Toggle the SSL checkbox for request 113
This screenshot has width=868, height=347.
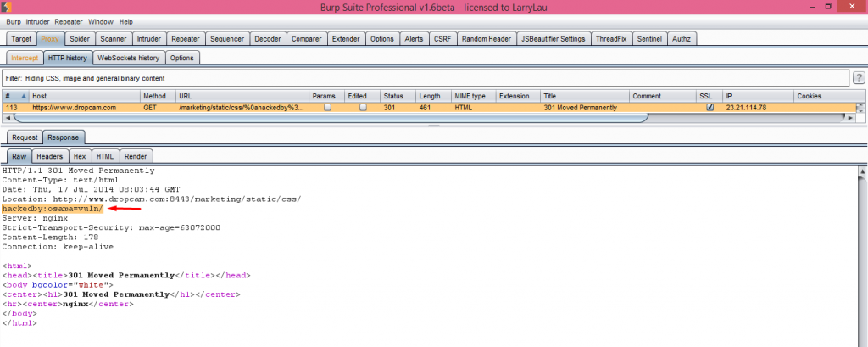(x=709, y=108)
